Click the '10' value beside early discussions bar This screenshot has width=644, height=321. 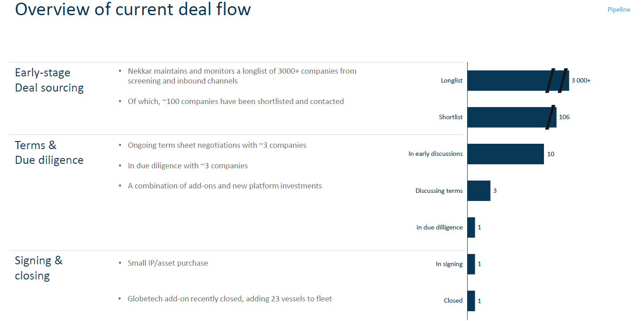[x=551, y=154]
